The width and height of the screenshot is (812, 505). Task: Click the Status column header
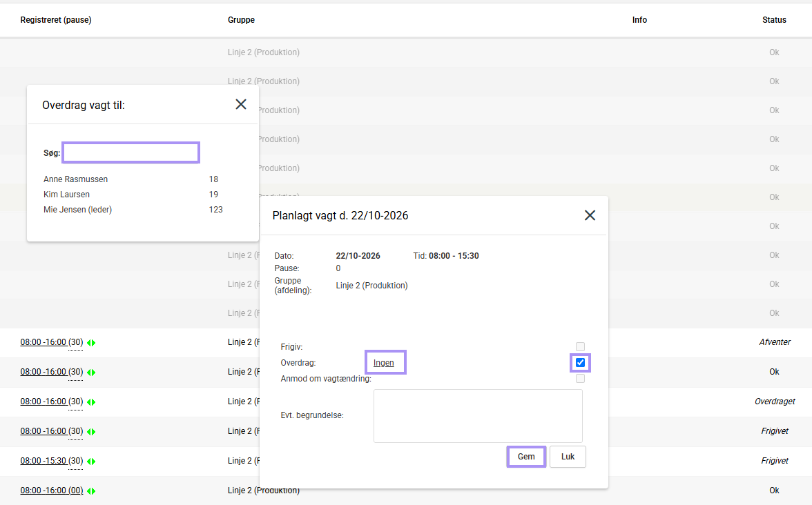[x=774, y=19]
